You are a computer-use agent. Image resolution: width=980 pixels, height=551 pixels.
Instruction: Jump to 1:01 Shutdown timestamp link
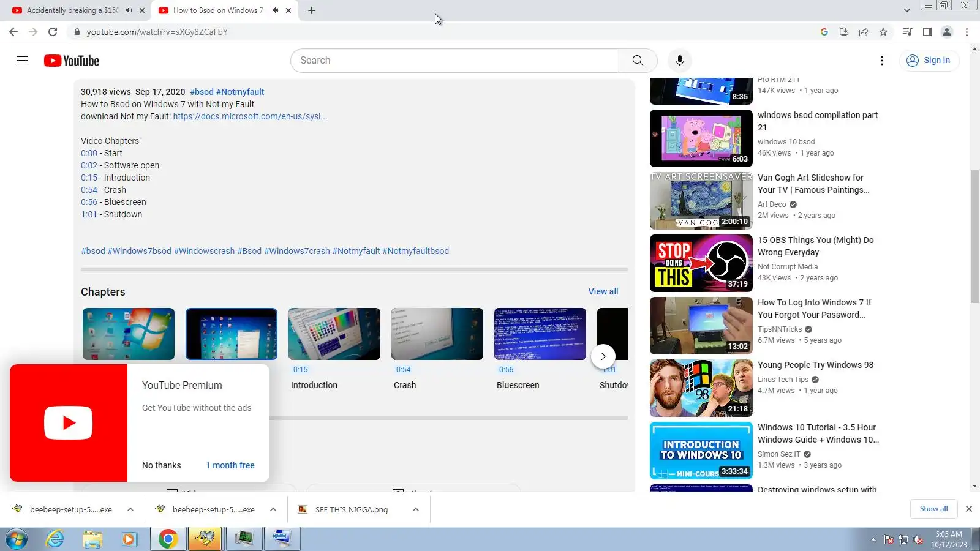point(89,214)
